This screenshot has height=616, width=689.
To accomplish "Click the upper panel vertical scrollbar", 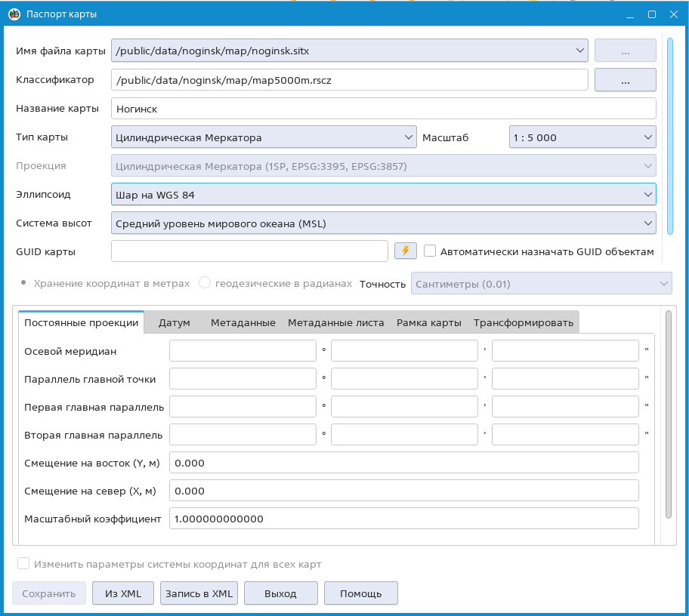I will 670,136.
